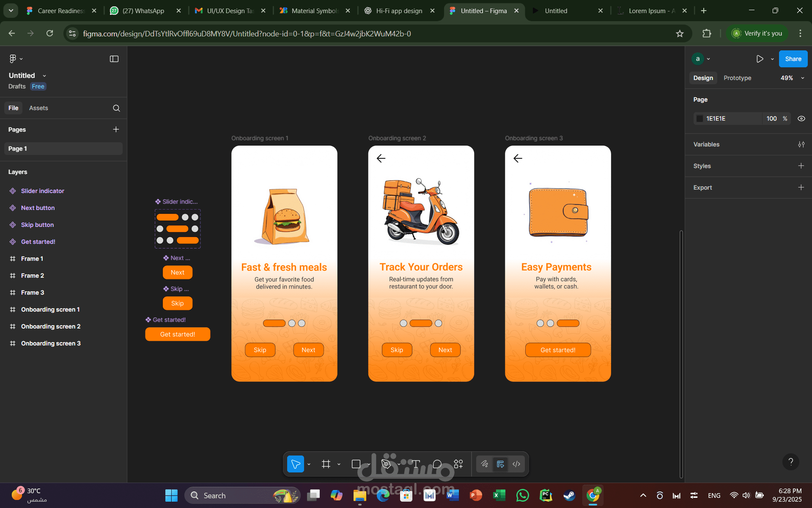Open the Figma main menu dropdown
Screen dimensions: 812x508
click(x=16, y=59)
